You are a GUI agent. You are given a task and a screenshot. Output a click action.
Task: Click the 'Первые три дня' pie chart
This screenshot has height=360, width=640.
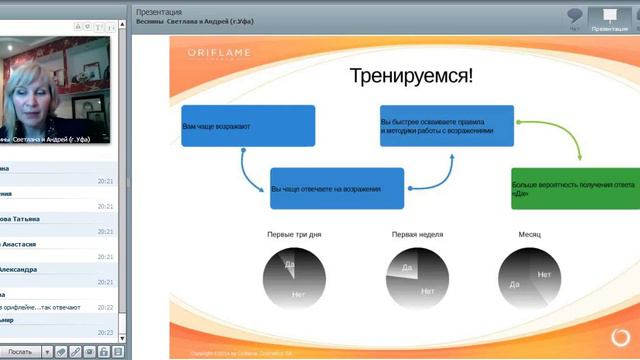point(294,278)
